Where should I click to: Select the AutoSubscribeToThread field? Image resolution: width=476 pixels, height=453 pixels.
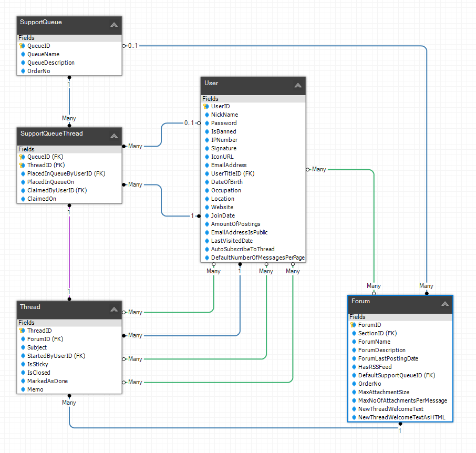pos(253,249)
